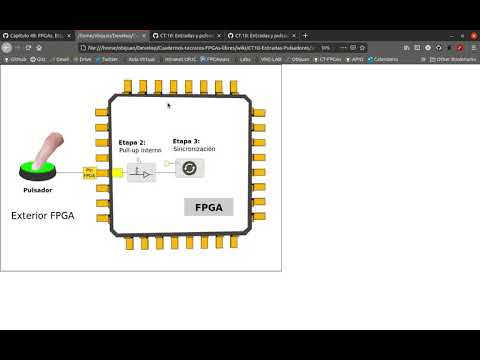The width and height of the screenshot is (480, 360).
Task: Bookmark this page with the star
Action: (362, 48)
